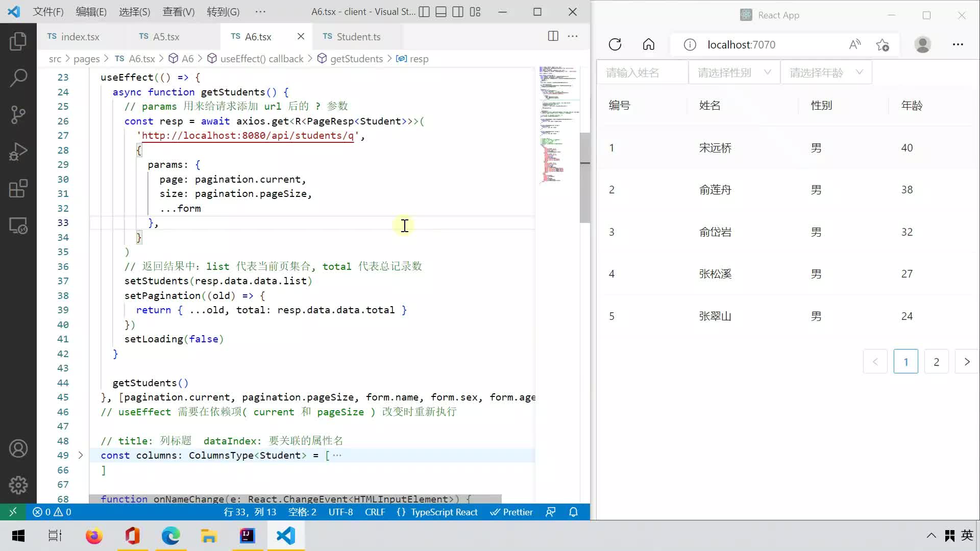Screen dimensions: 980x551
Task: Open the browser profile avatar
Action: 922,44
